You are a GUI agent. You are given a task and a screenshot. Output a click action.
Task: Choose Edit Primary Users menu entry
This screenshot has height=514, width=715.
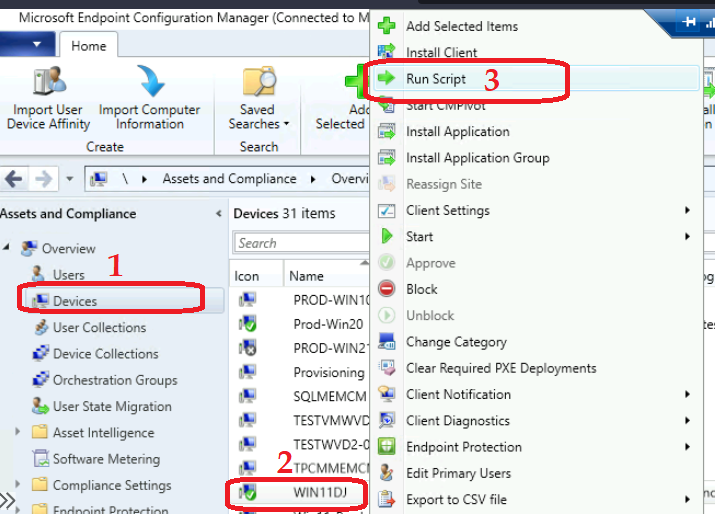(x=536, y=473)
